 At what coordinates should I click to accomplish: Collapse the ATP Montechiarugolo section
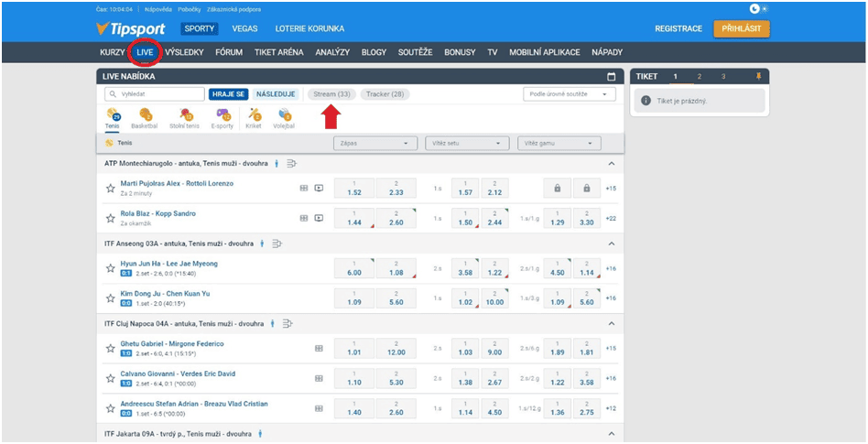(x=612, y=163)
